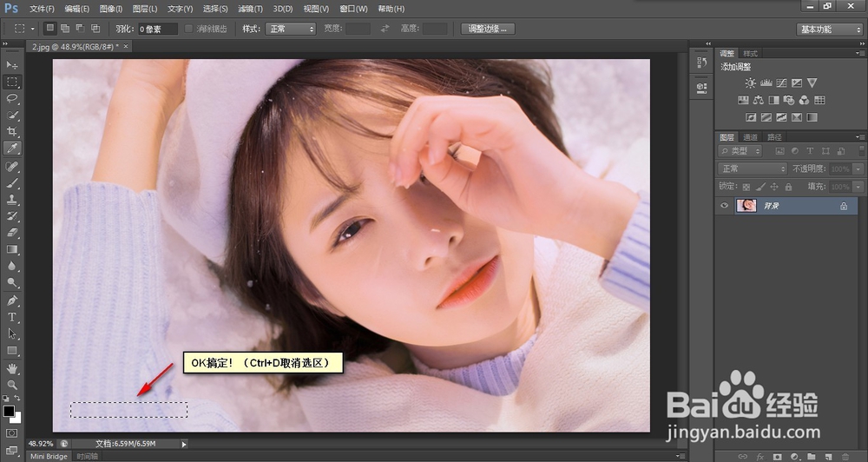Open the History panel icon
This screenshot has height=462, width=868.
coord(702,63)
